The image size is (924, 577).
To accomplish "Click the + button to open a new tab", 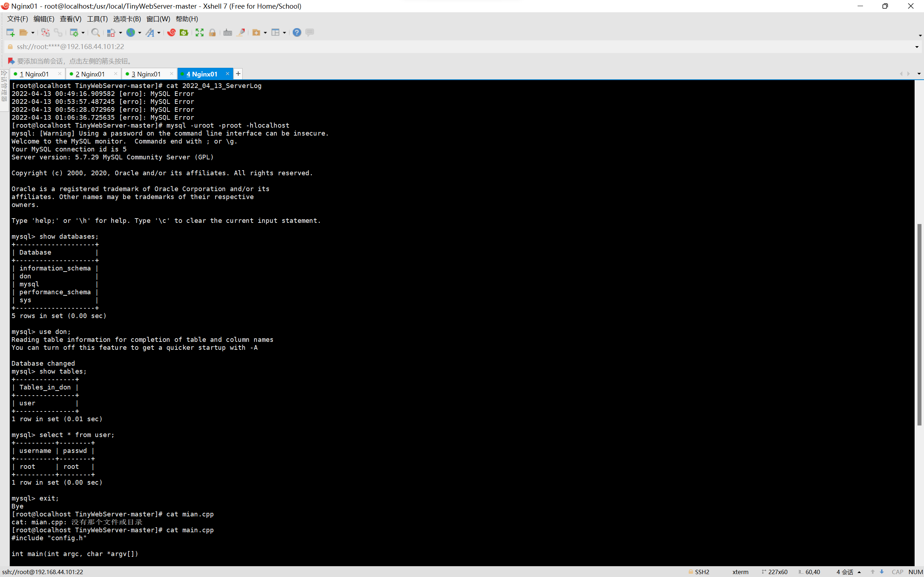I will [238, 74].
